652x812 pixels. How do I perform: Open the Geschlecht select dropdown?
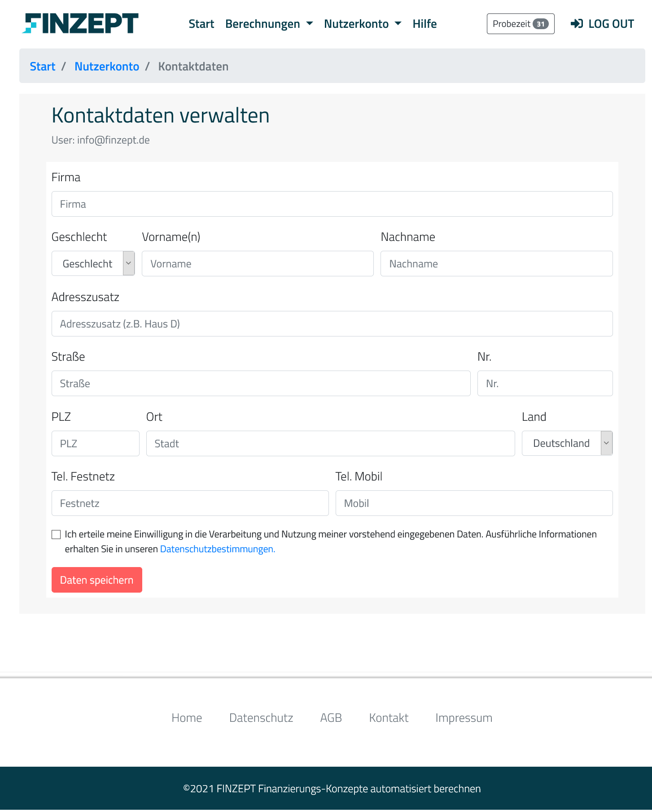coord(93,263)
